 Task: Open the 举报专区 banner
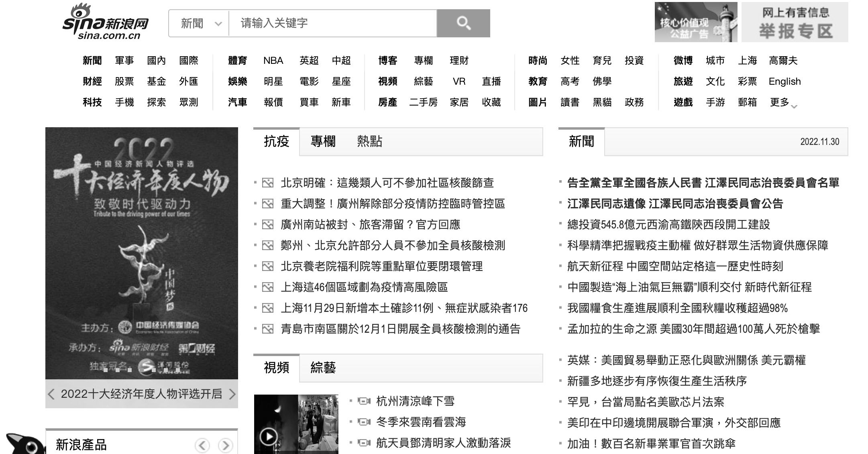click(x=795, y=22)
